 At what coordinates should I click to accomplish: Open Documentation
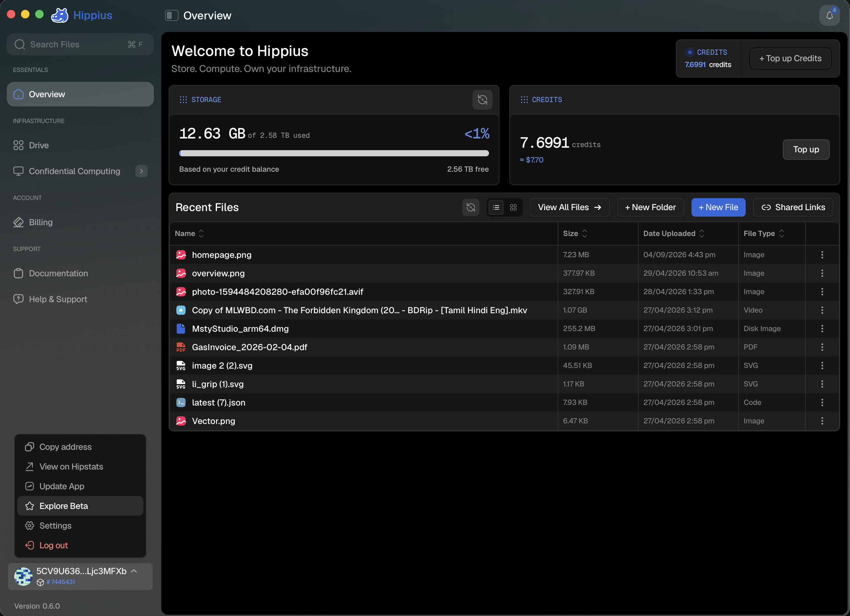point(80,273)
